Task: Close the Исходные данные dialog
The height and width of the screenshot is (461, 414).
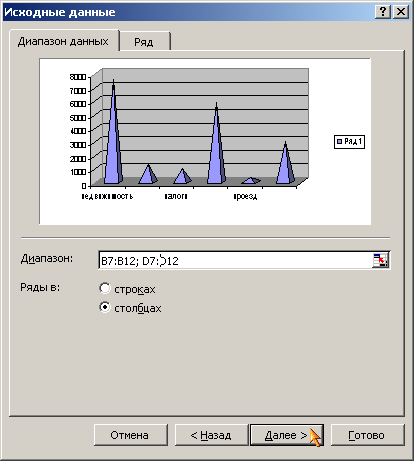Action: point(401,12)
